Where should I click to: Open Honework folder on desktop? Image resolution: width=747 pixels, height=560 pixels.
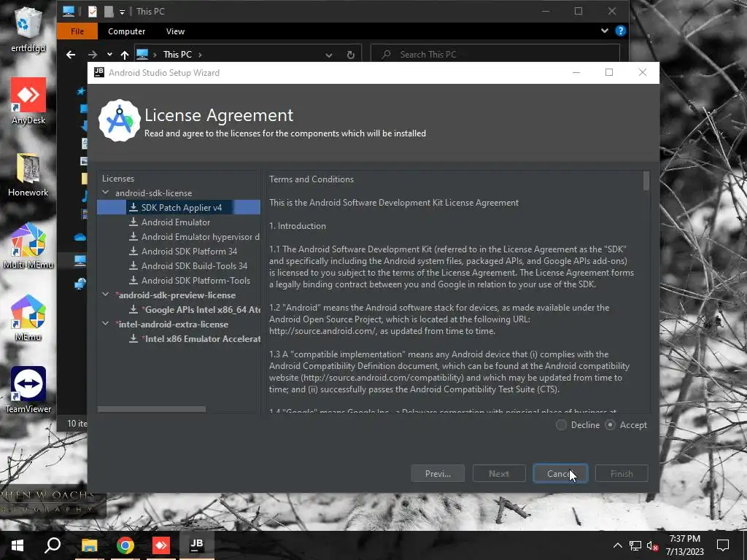coord(28,174)
